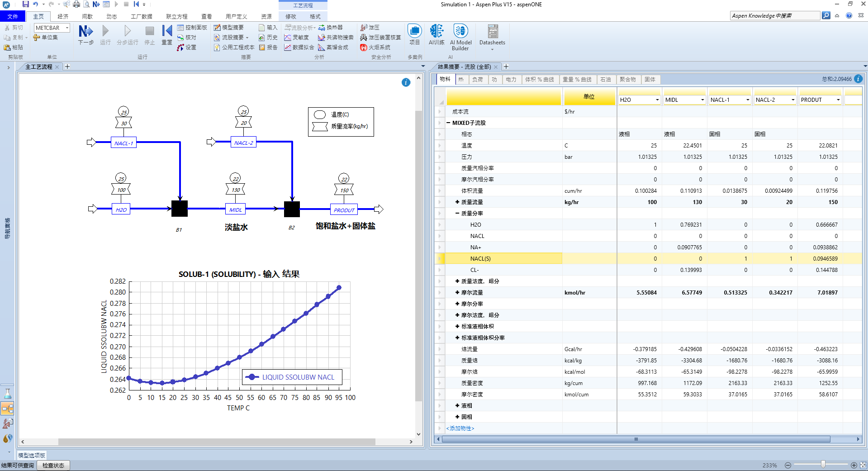
Task: Open Stream Summary (流股摘要) dropdown
Action: click(231, 38)
